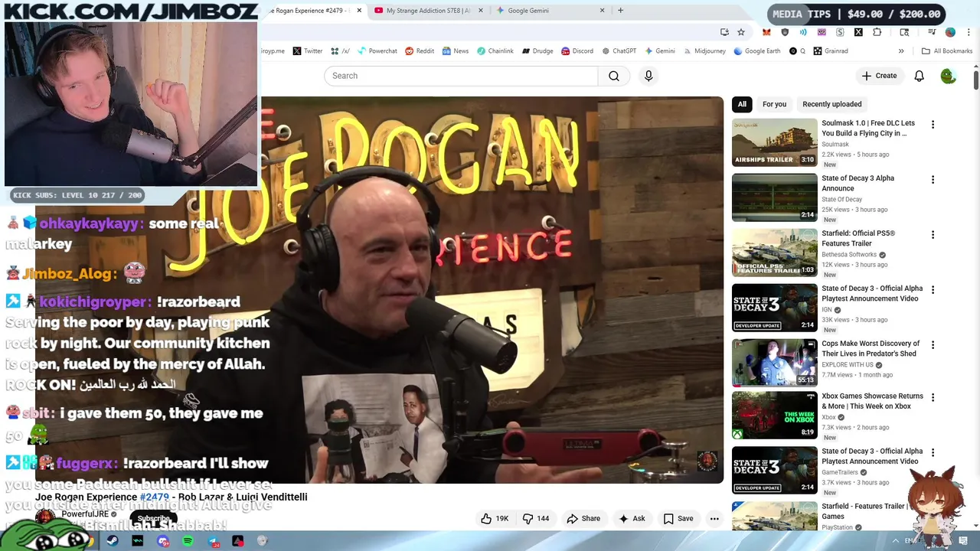Select the All filter chip
This screenshot has height=551, width=980.
tap(742, 104)
